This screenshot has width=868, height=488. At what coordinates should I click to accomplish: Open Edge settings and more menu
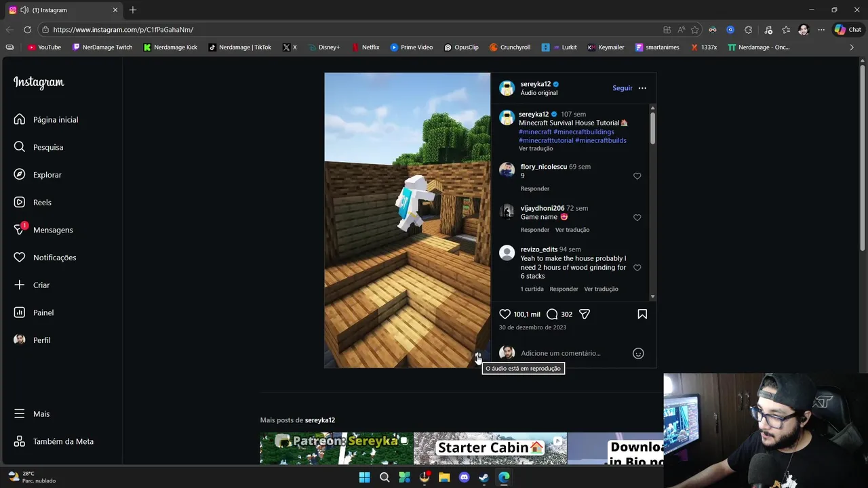pyautogui.click(x=821, y=30)
